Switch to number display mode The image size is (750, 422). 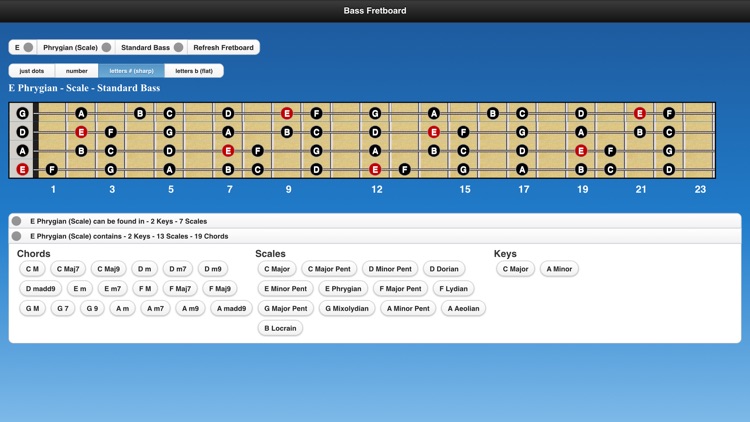(x=77, y=71)
